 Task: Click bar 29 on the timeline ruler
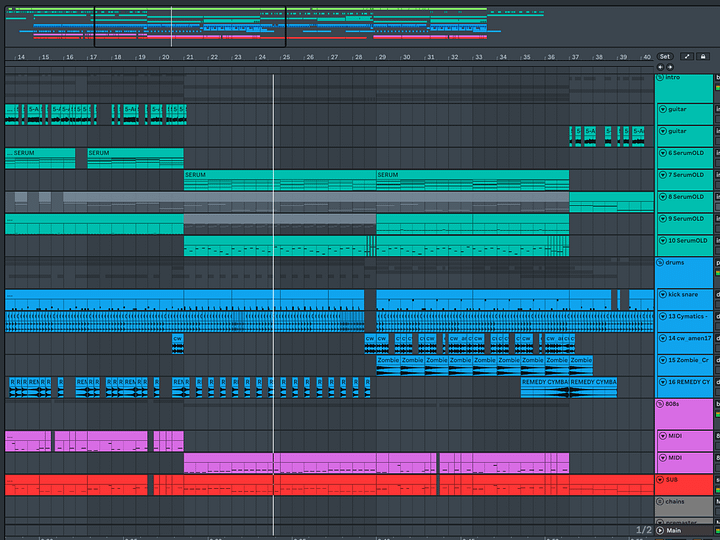382,57
